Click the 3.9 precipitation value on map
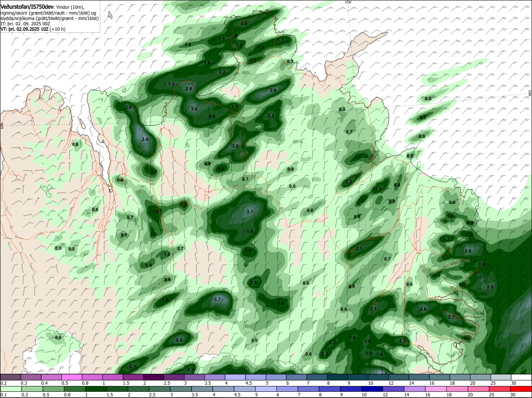 click(x=145, y=140)
